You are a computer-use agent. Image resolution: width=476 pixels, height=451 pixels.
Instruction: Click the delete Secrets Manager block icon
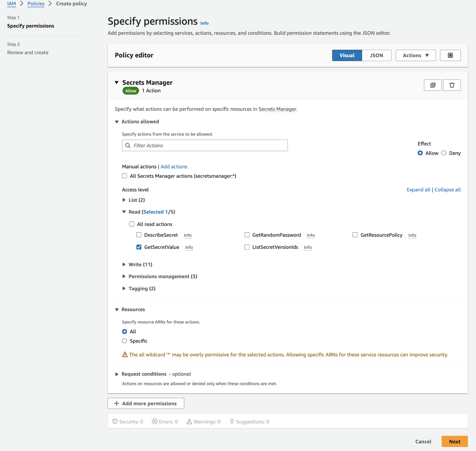tap(452, 85)
